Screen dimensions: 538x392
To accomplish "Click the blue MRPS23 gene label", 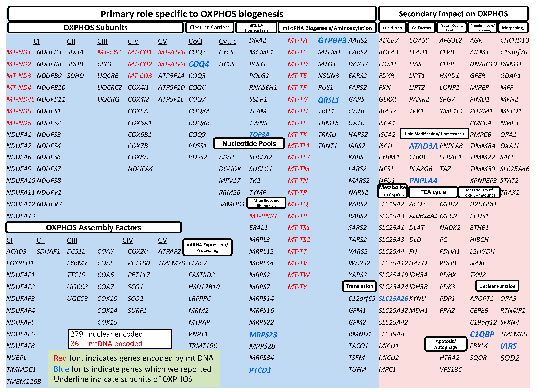I will pos(263,335).
